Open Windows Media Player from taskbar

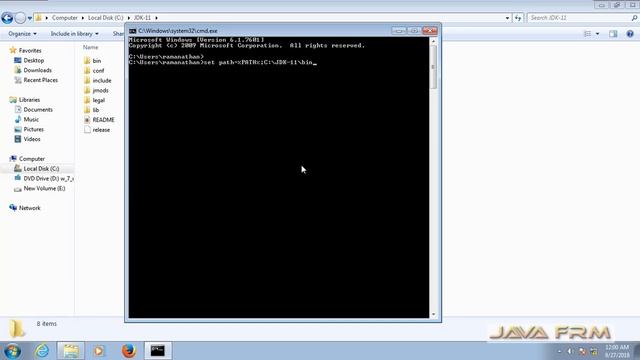coord(99,351)
